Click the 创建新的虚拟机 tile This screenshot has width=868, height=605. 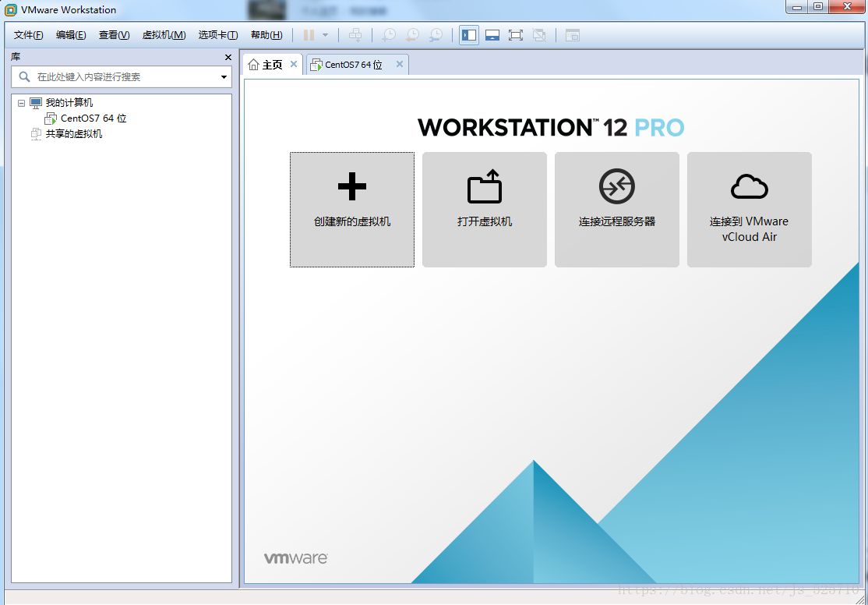point(352,210)
